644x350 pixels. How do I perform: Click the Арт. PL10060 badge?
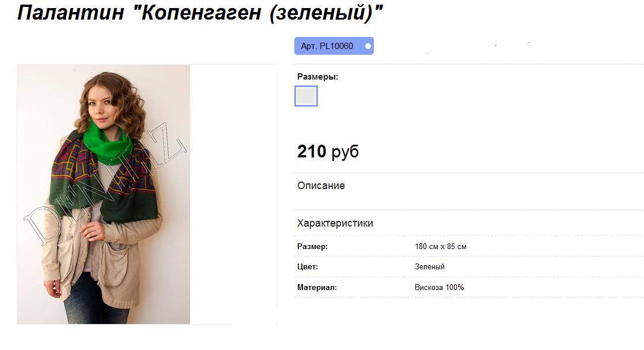tap(334, 46)
